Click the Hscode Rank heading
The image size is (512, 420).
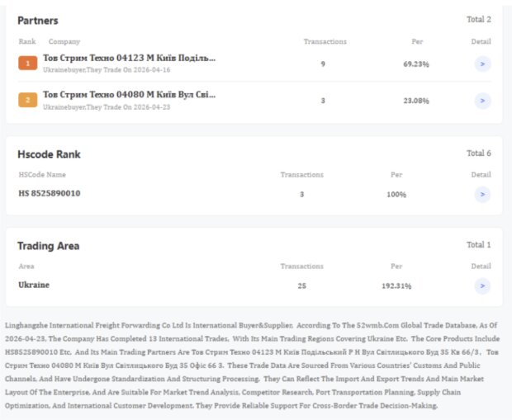[49, 154]
